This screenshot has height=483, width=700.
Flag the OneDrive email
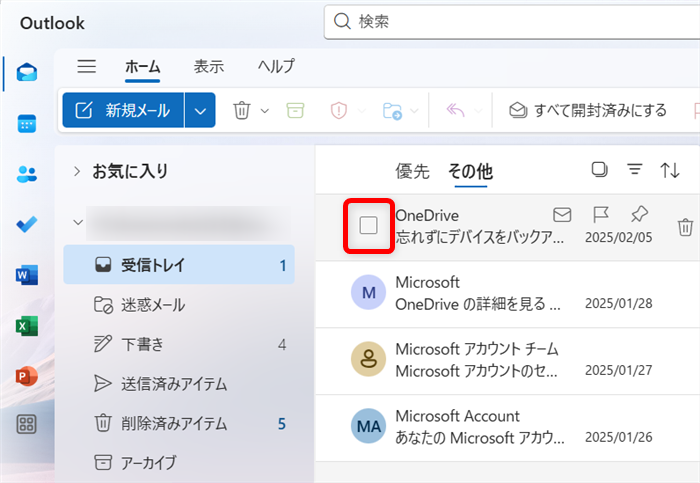(600, 214)
